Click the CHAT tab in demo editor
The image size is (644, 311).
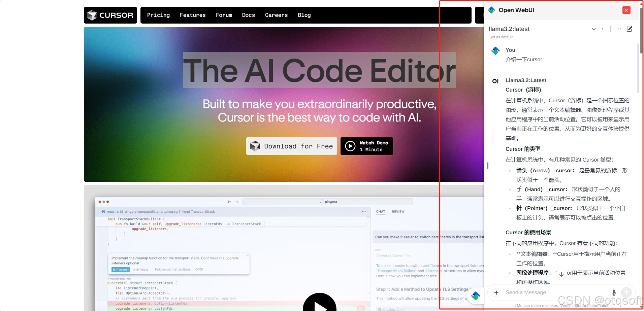[x=381, y=212]
